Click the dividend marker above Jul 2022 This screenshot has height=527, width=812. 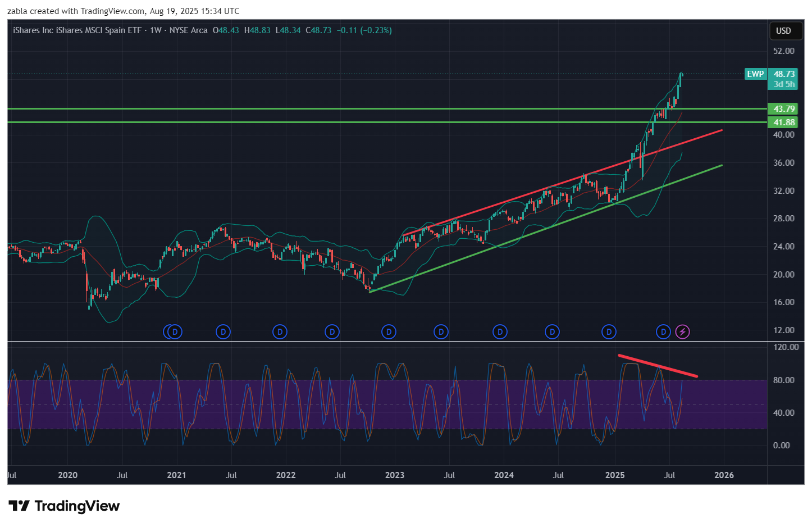tap(332, 332)
